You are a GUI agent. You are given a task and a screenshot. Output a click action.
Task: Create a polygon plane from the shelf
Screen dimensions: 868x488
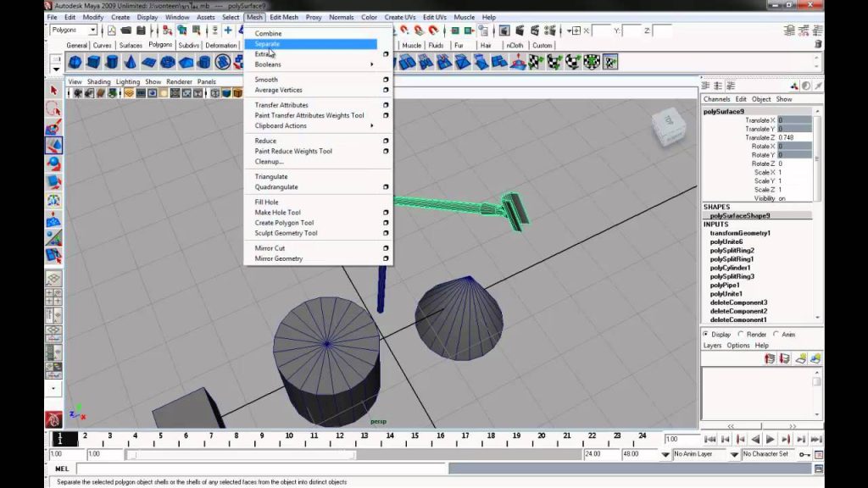tap(149, 62)
